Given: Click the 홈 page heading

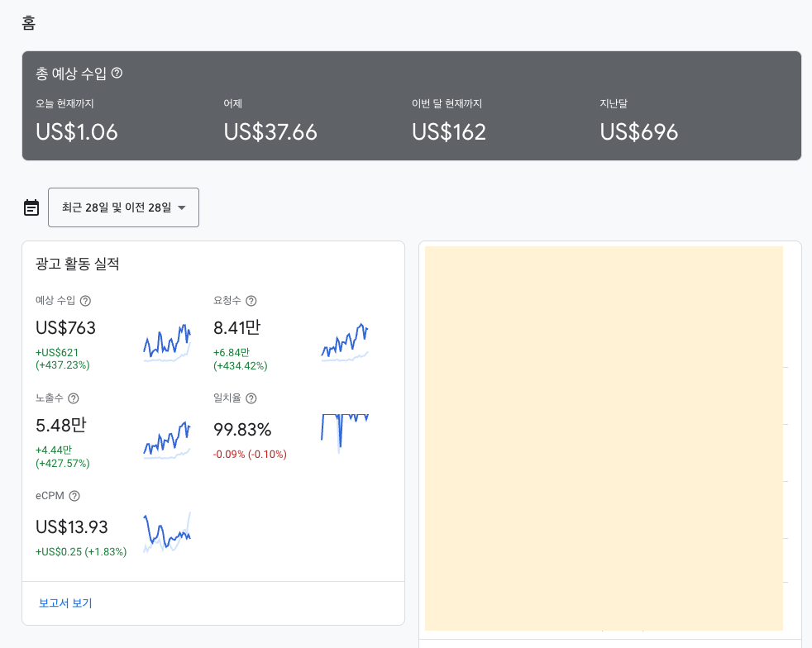Looking at the screenshot, I should [x=28, y=23].
